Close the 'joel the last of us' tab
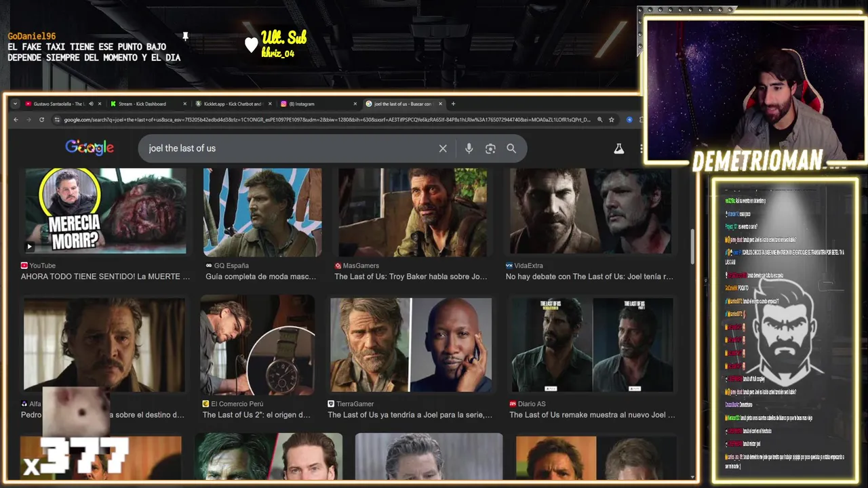868x488 pixels. [x=440, y=104]
